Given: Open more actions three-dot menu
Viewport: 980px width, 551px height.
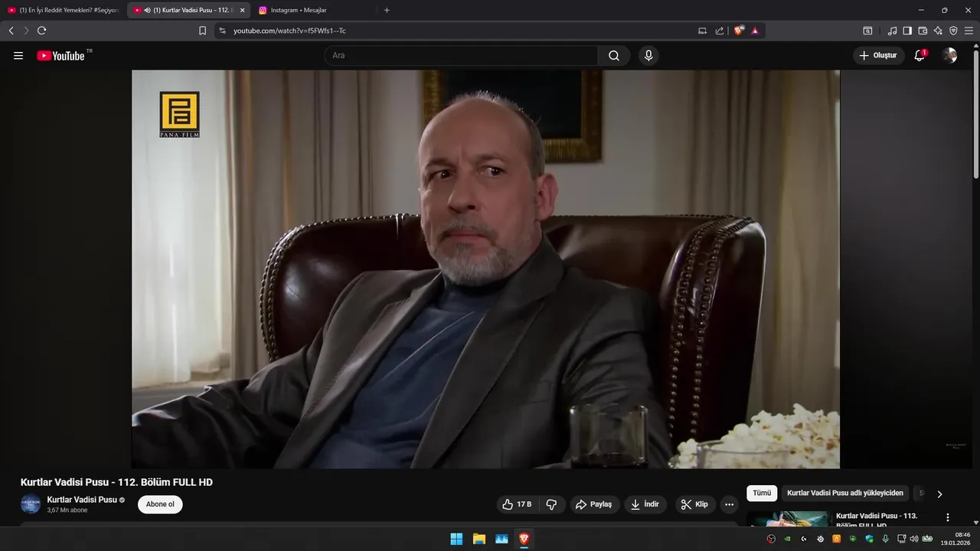Looking at the screenshot, I should (729, 504).
